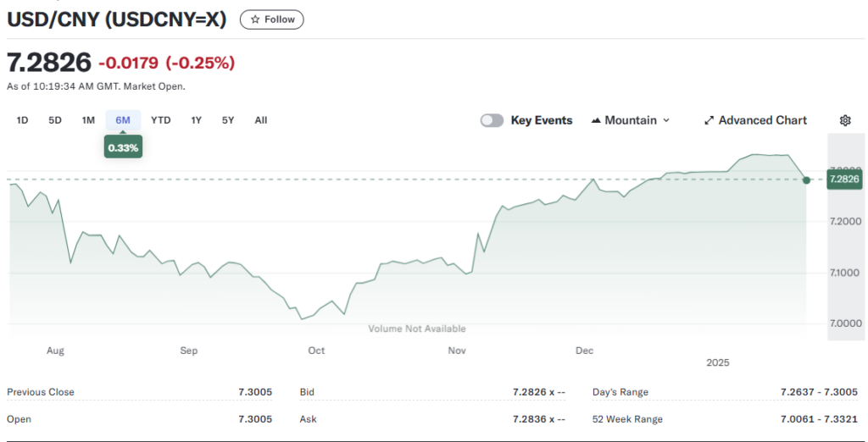Image resolution: width=868 pixels, height=442 pixels.
Task: Switch to the 5Y time range
Action: 228,120
